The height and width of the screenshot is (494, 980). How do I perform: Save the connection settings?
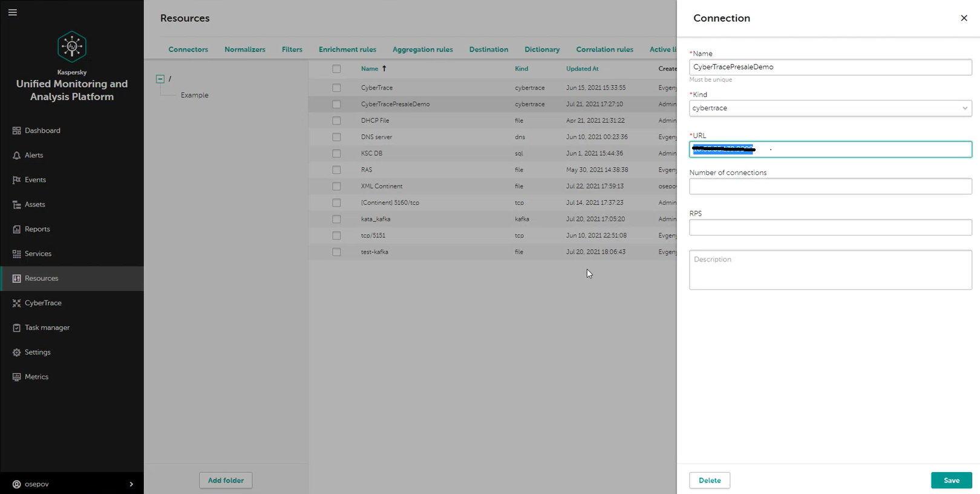coord(952,480)
